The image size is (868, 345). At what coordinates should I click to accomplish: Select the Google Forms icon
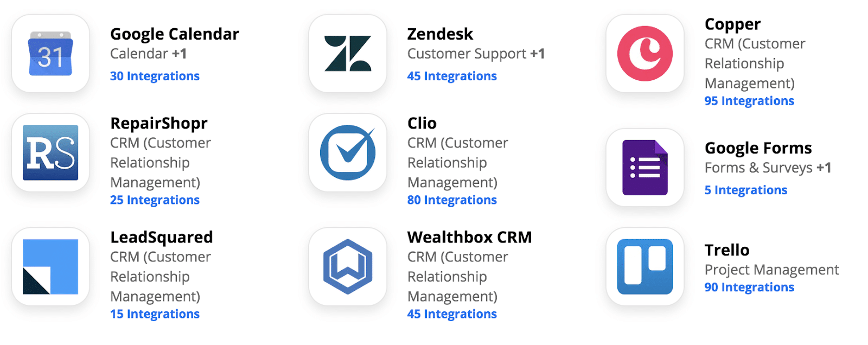click(645, 167)
